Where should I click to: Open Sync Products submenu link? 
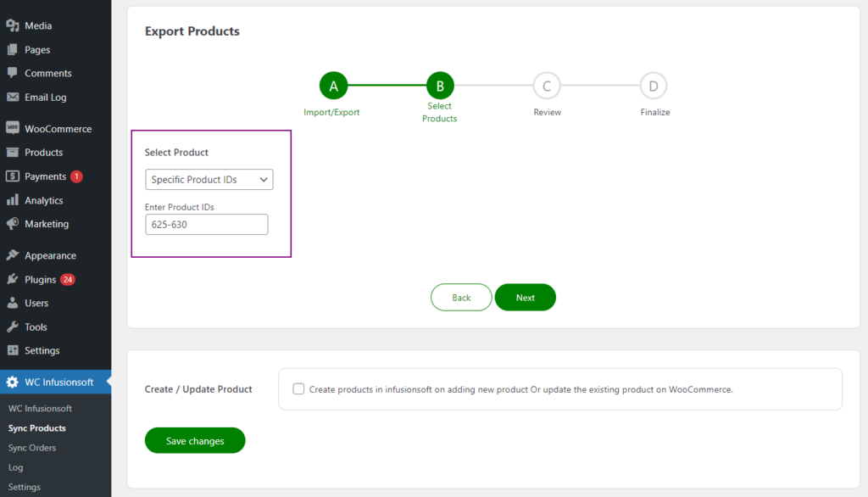click(x=37, y=428)
